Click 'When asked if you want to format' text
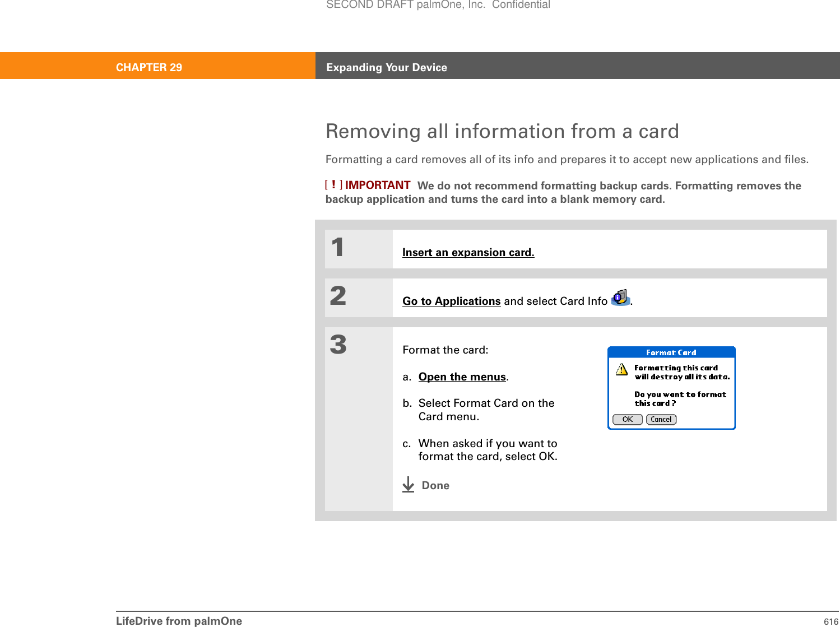 click(488, 449)
